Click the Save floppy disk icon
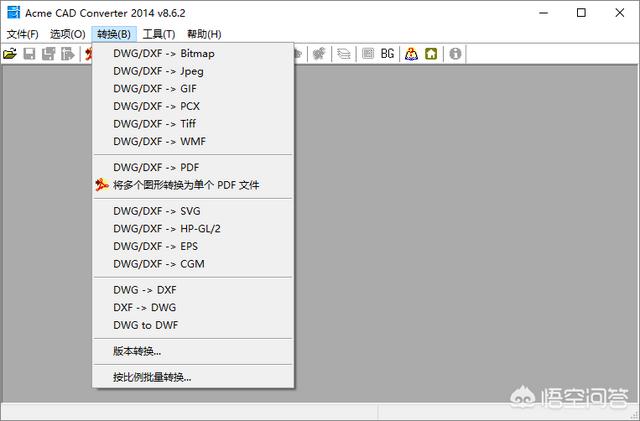Image resolution: width=640 pixels, height=421 pixels. click(x=30, y=53)
